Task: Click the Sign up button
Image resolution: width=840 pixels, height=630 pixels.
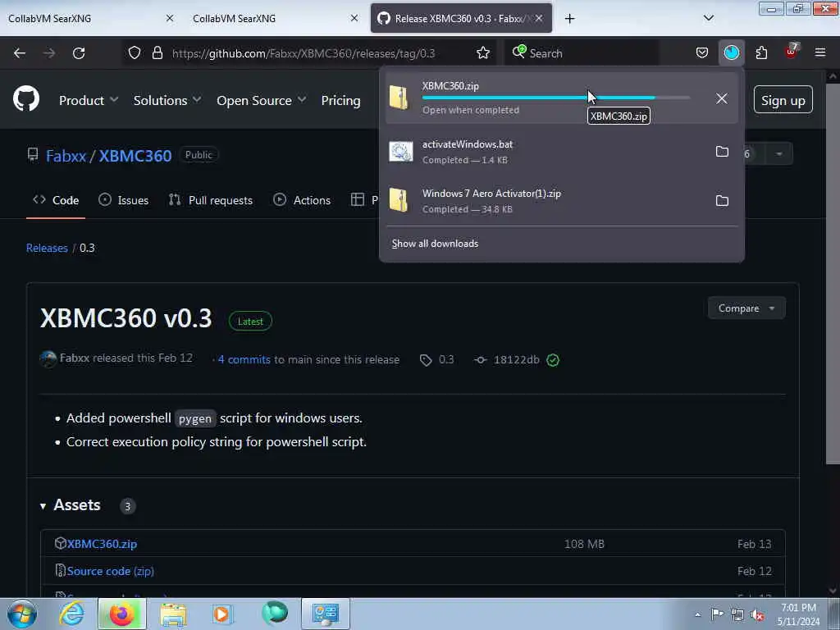Action: (x=783, y=99)
